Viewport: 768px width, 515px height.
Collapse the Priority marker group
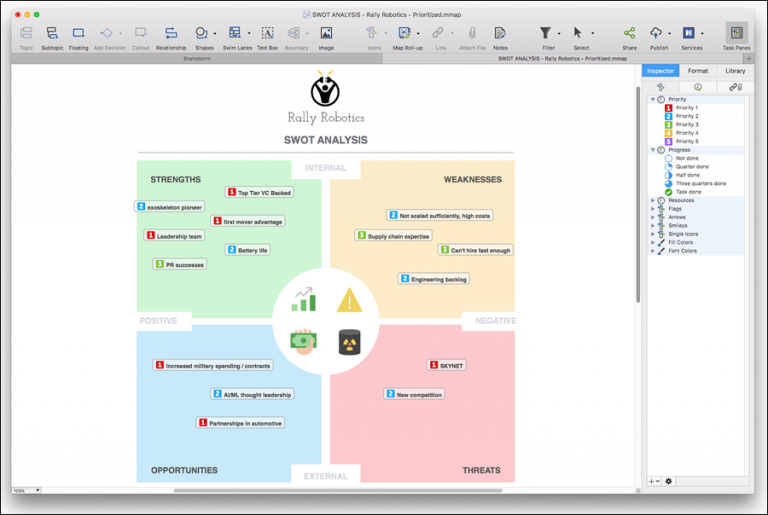[x=653, y=99]
